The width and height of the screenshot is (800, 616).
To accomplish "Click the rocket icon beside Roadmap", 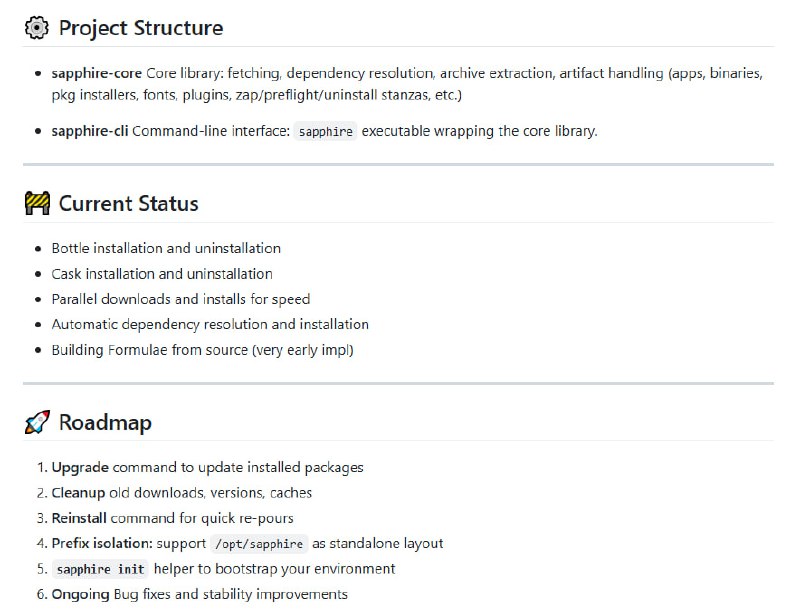I will 36,423.
